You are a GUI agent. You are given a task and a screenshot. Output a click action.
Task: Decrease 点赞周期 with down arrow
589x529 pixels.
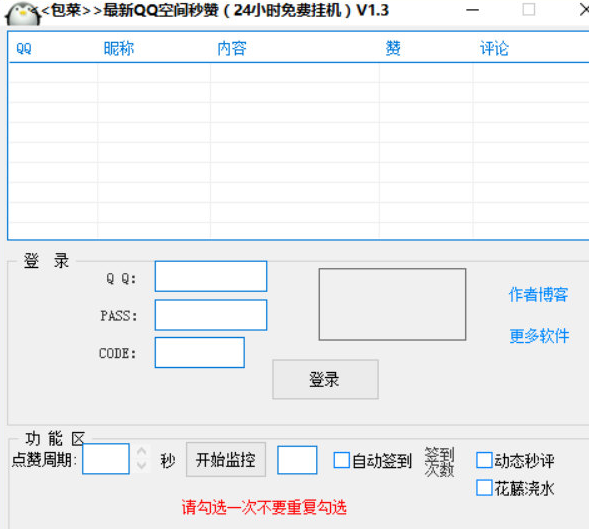[x=142, y=466]
